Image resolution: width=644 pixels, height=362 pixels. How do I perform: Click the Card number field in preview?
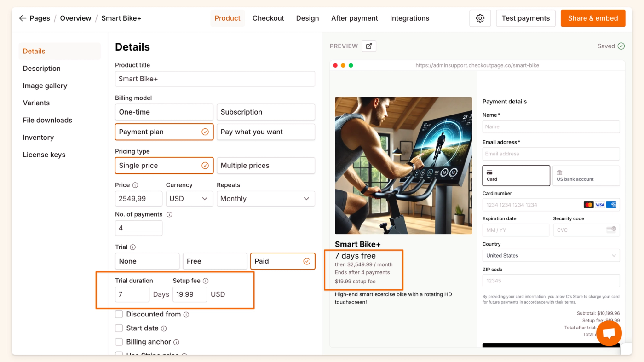coord(551,205)
